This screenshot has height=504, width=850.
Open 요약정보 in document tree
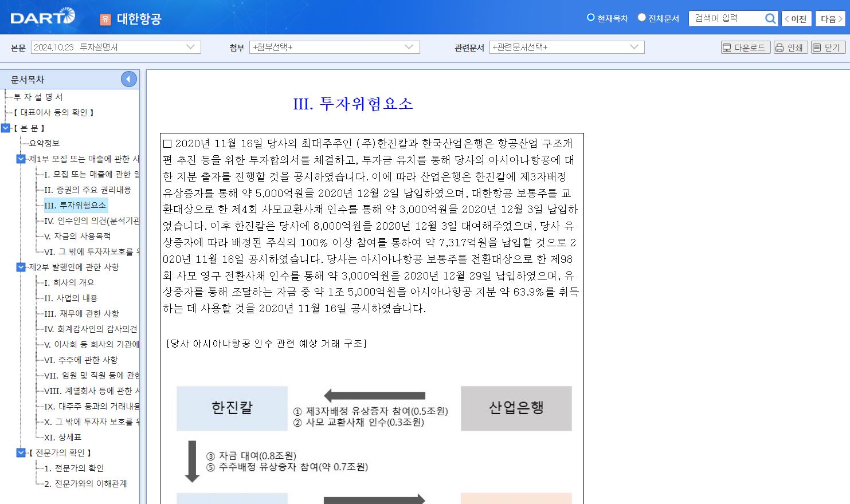pos(44,143)
